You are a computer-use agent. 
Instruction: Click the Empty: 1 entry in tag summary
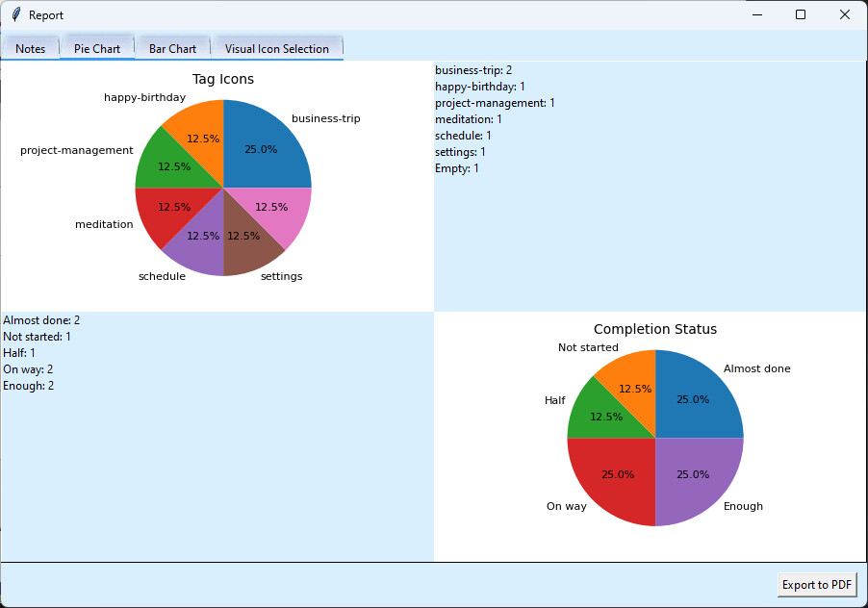coord(457,167)
